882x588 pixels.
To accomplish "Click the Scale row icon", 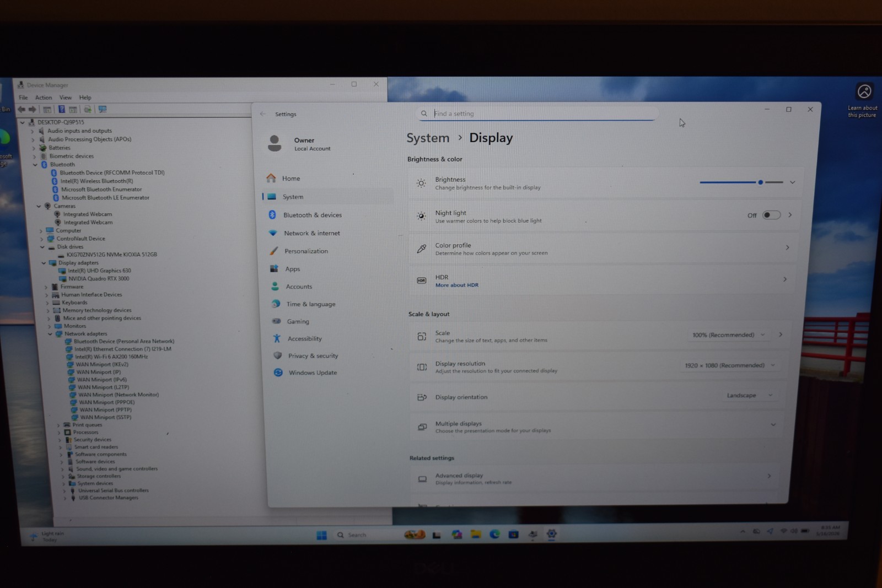I will point(422,336).
